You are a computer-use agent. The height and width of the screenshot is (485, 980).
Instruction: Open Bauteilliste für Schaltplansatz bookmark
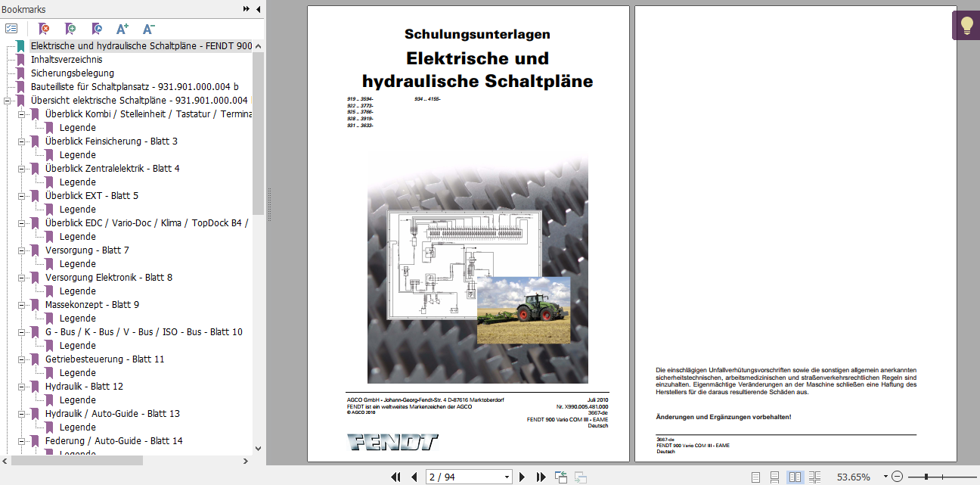click(135, 87)
